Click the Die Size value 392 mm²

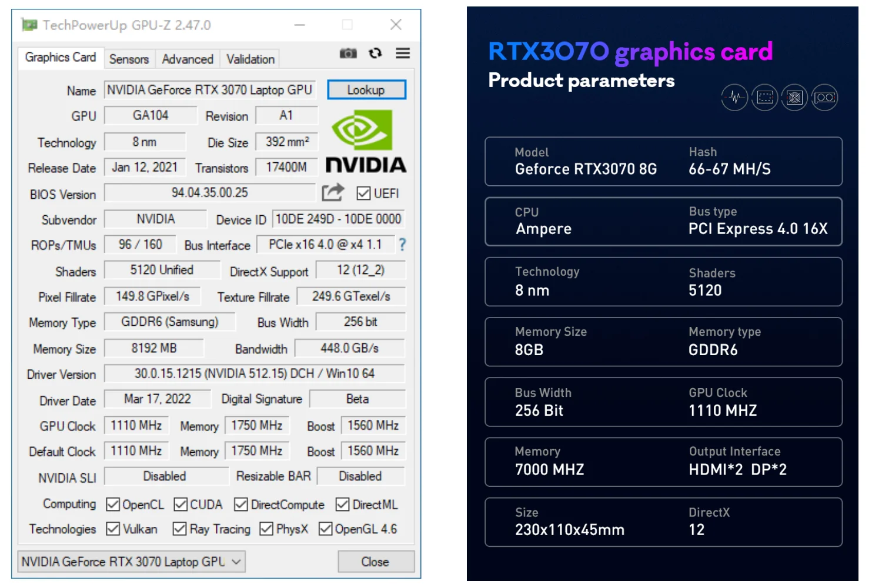point(286,142)
